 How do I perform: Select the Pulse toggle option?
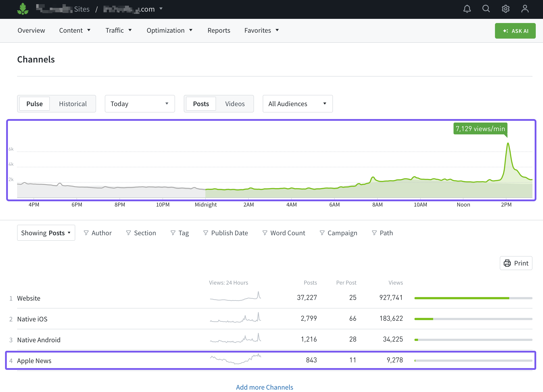tap(34, 104)
